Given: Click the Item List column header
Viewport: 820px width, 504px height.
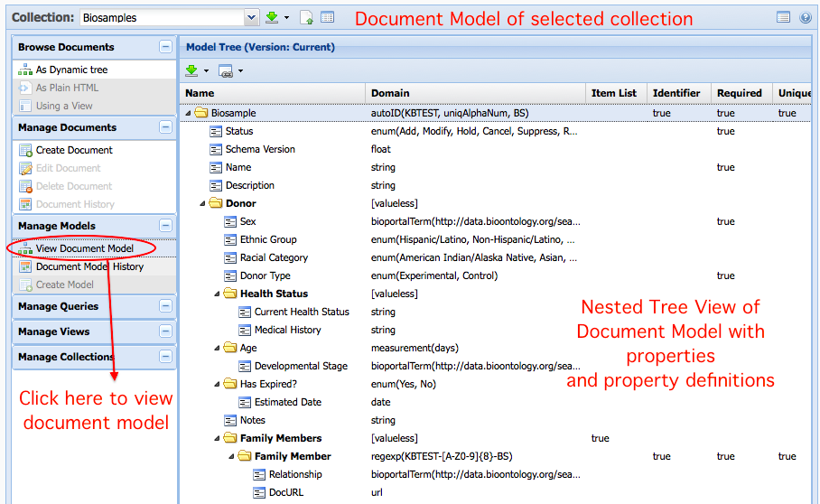Looking at the screenshot, I should coord(616,93).
